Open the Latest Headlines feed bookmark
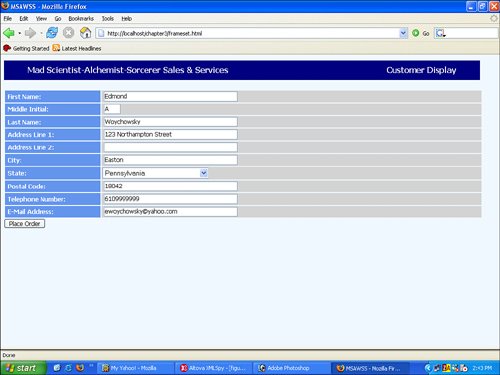 tap(77, 48)
